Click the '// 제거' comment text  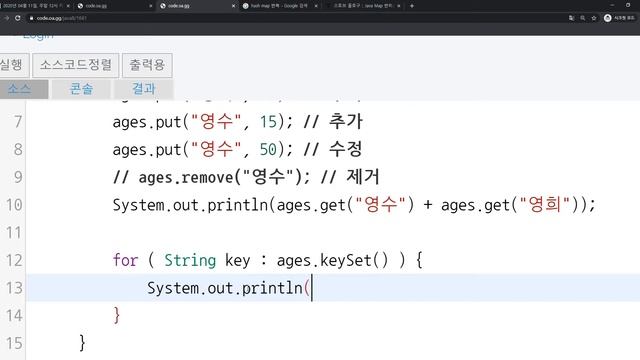pyautogui.click(x=350, y=177)
